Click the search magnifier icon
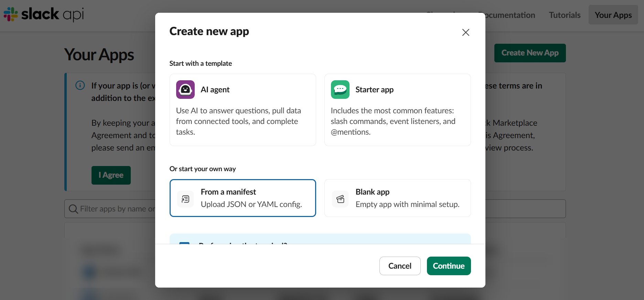Viewport: 644px width, 300px height. [73, 209]
